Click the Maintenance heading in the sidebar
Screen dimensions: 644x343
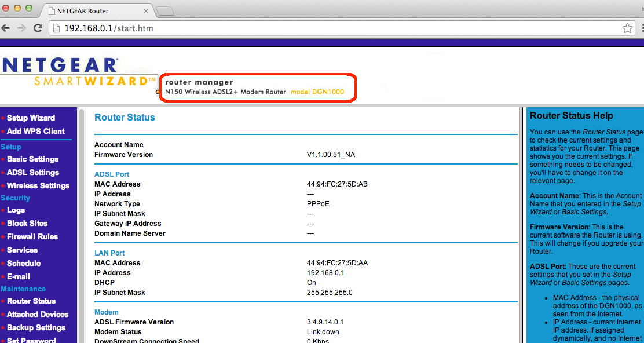tap(23, 289)
